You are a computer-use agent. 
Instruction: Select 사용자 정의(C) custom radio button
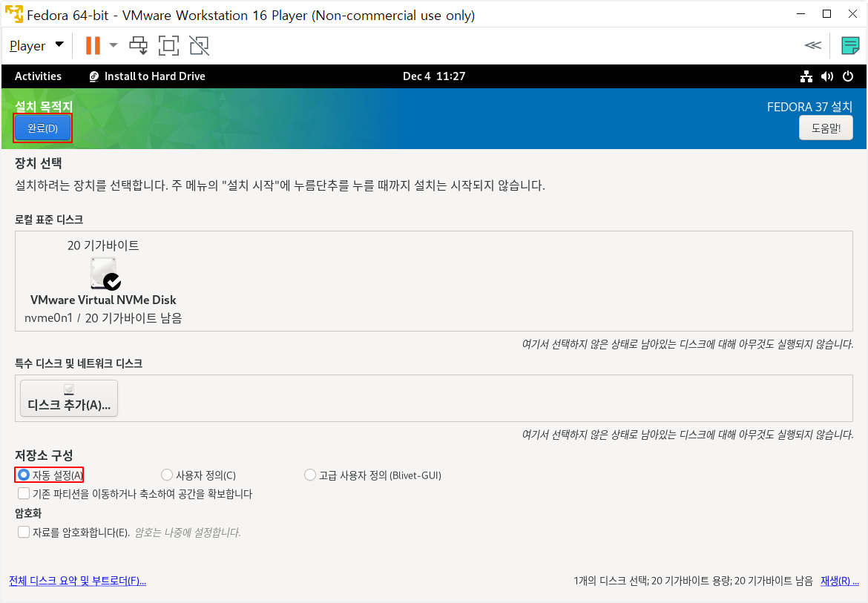[167, 475]
